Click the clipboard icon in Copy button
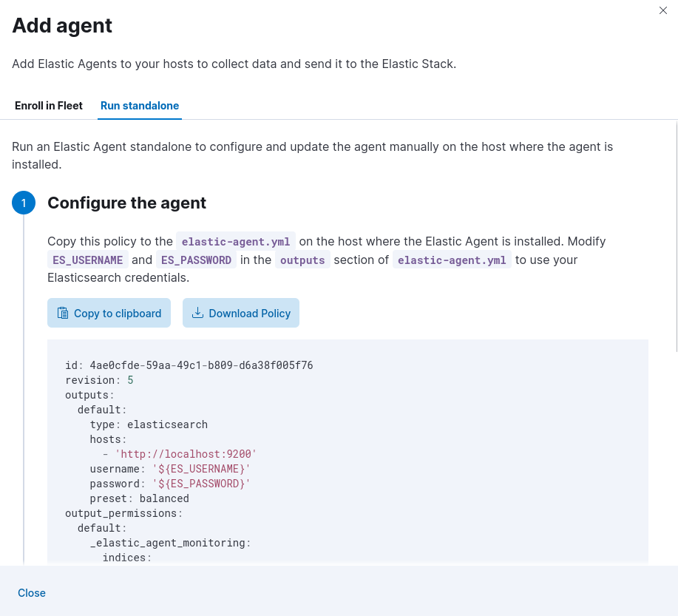The width and height of the screenshot is (678, 616). coord(63,313)
